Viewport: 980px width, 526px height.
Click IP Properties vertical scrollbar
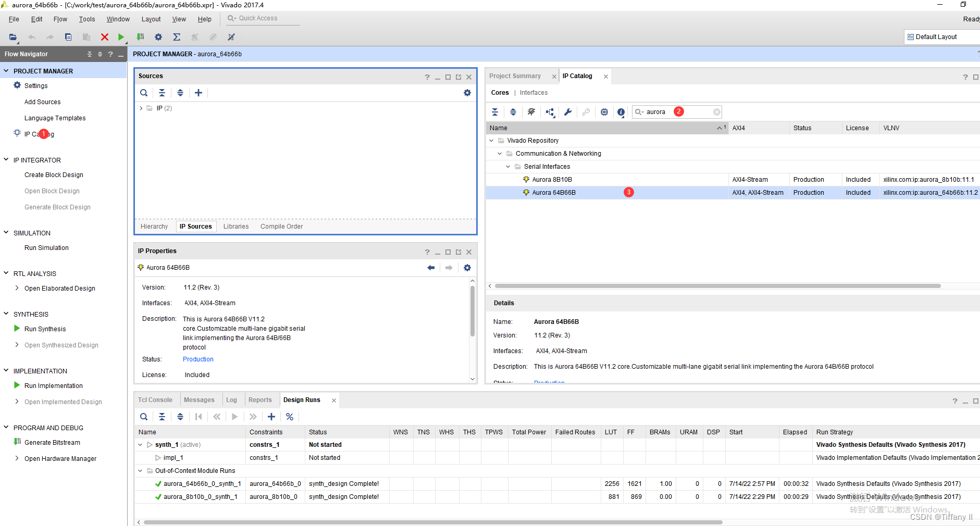pos(473,310)
